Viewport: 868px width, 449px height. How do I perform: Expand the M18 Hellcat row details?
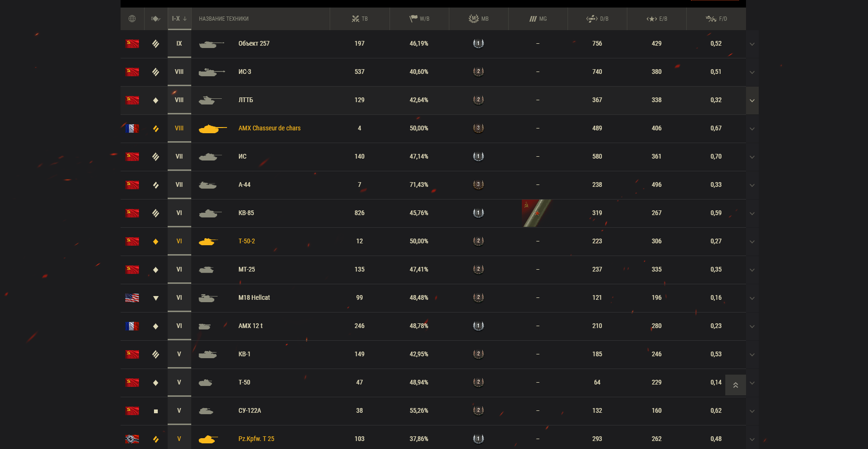click(x=752, y=298)
